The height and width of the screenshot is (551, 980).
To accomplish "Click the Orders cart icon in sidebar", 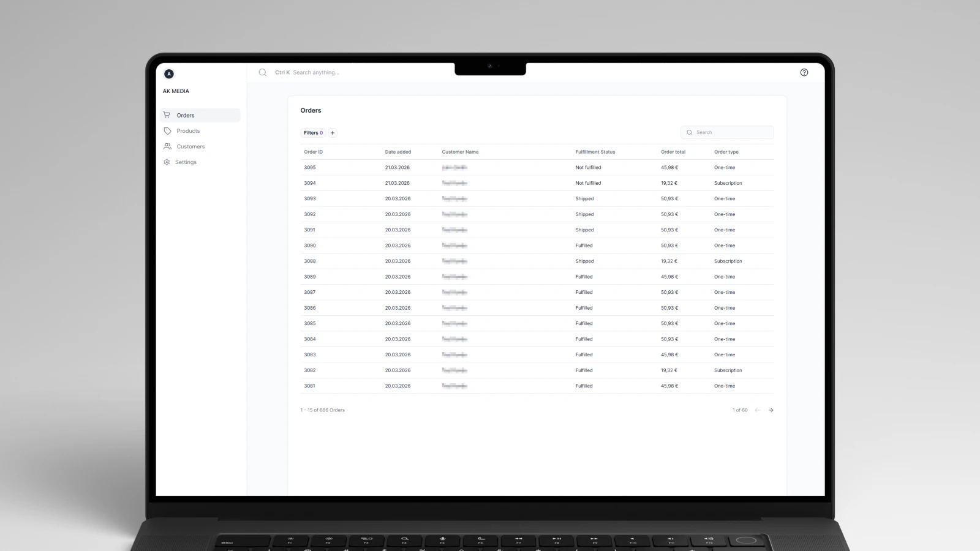I will coord(167,115).
